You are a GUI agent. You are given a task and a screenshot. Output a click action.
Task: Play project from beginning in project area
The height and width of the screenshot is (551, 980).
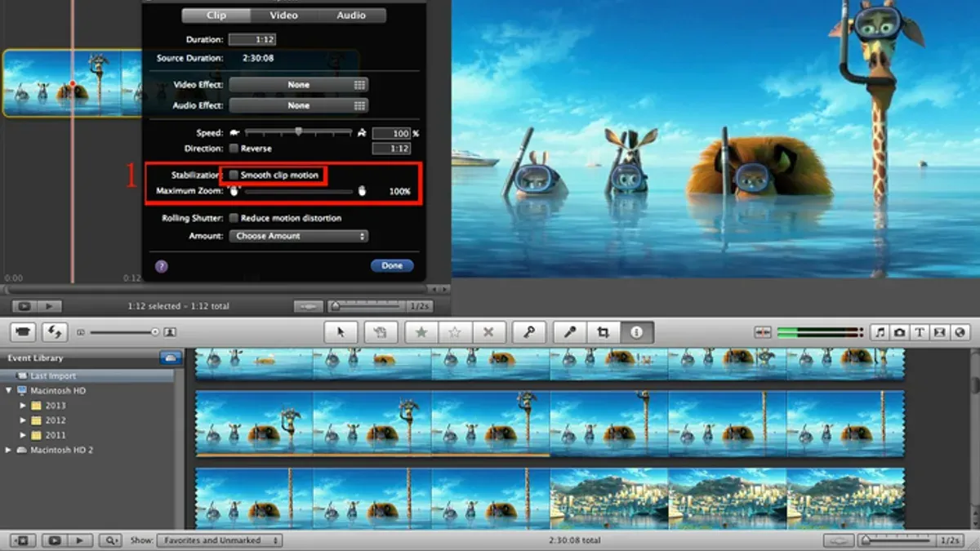(x=49, y=306)
